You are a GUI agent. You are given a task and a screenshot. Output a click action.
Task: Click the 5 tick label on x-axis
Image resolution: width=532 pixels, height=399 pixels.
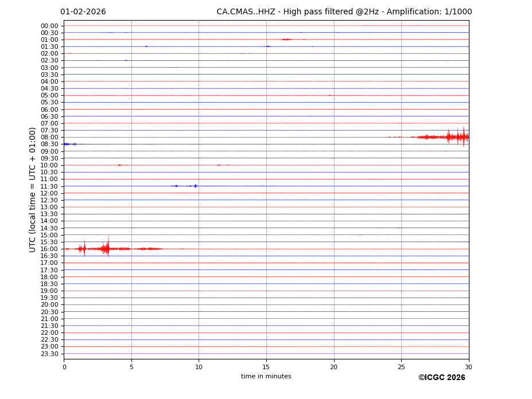pos(131,367)
